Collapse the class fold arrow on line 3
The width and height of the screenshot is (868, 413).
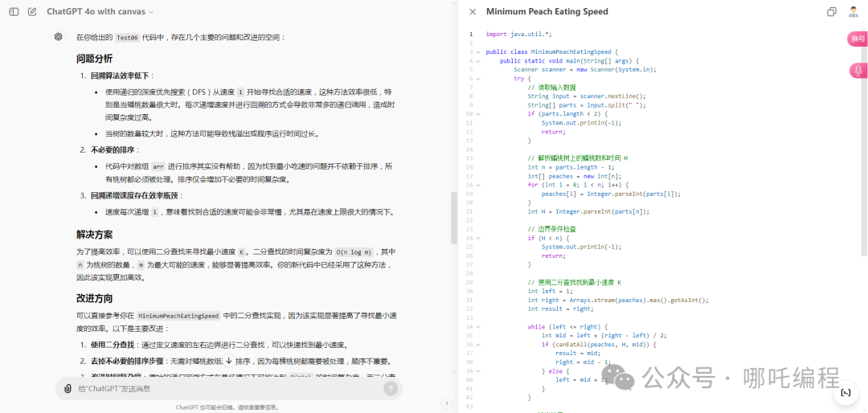tap(477, 51)
